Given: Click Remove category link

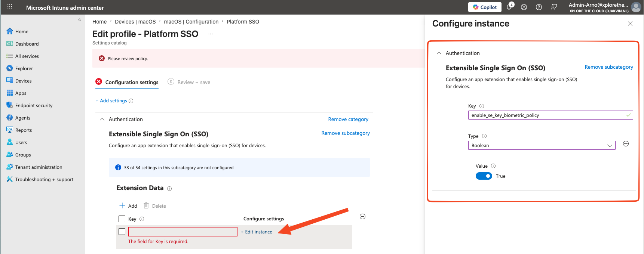Looking at the screenshot, I should [x=348, y=119].
